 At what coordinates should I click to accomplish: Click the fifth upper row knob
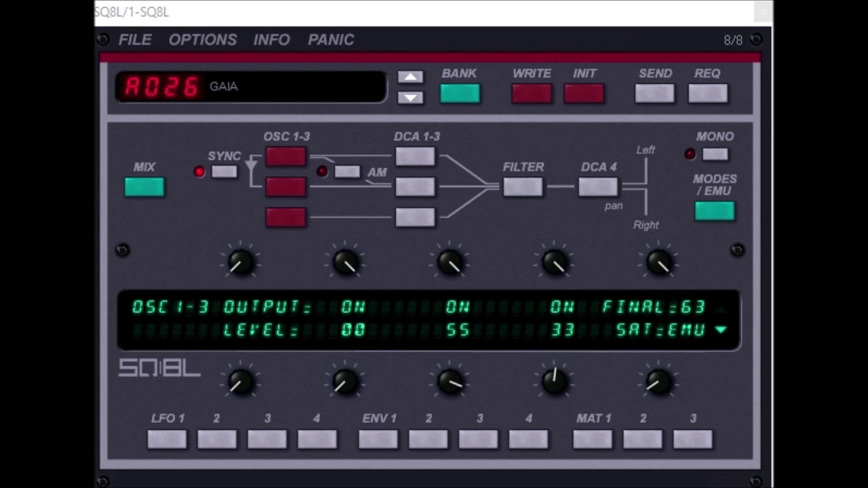[659, 263]
